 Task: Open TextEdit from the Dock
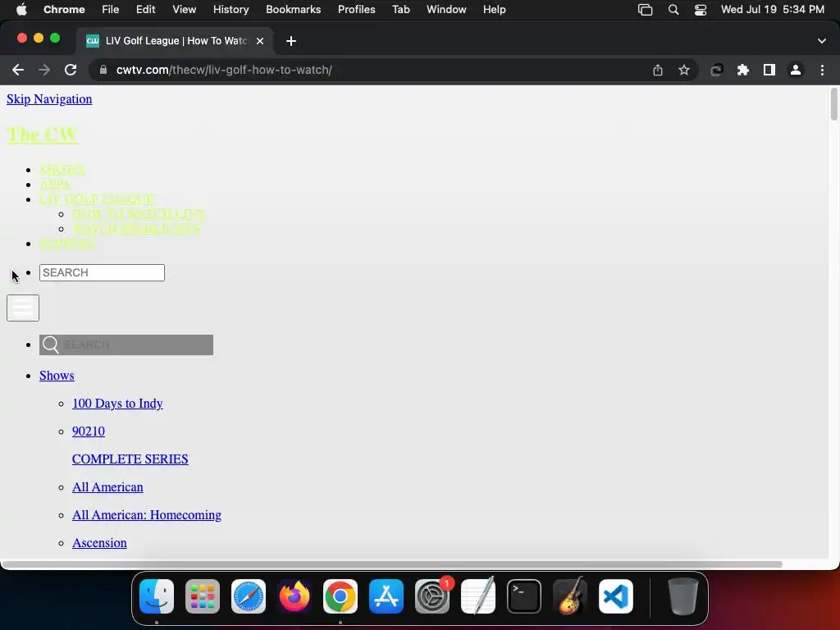click(x=478, y=596)
